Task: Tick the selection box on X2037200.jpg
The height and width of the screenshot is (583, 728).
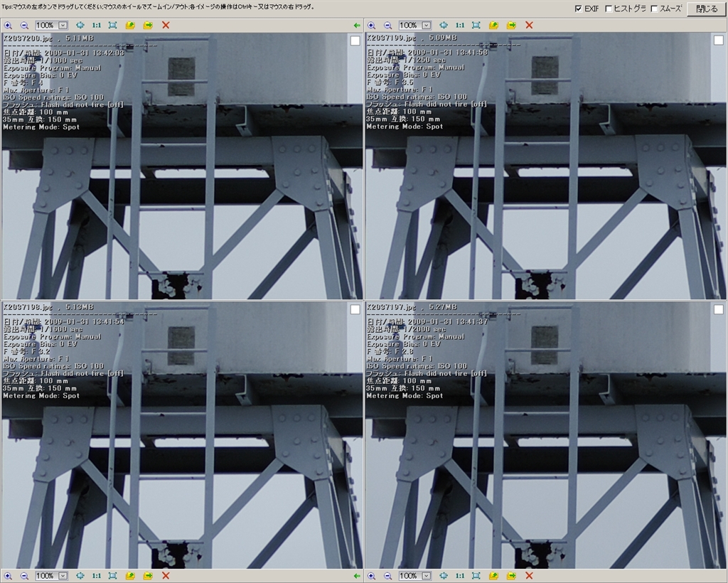Action: [x=355, y=41]
